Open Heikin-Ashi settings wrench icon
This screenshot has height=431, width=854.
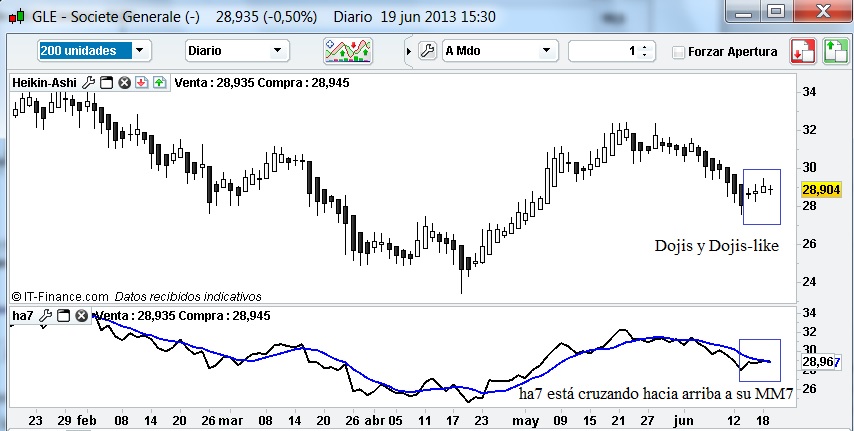(89, 83)
